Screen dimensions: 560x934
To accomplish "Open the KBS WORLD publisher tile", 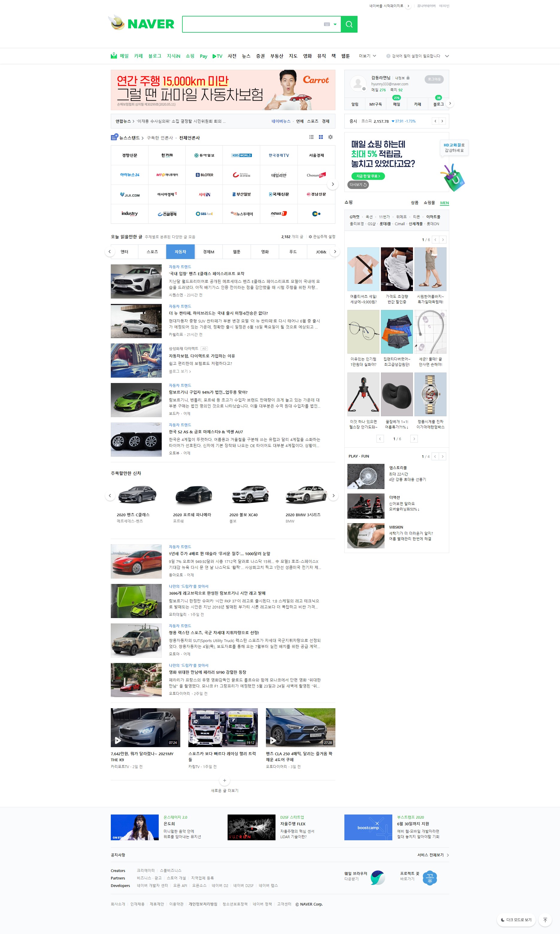I will [241, 155].
